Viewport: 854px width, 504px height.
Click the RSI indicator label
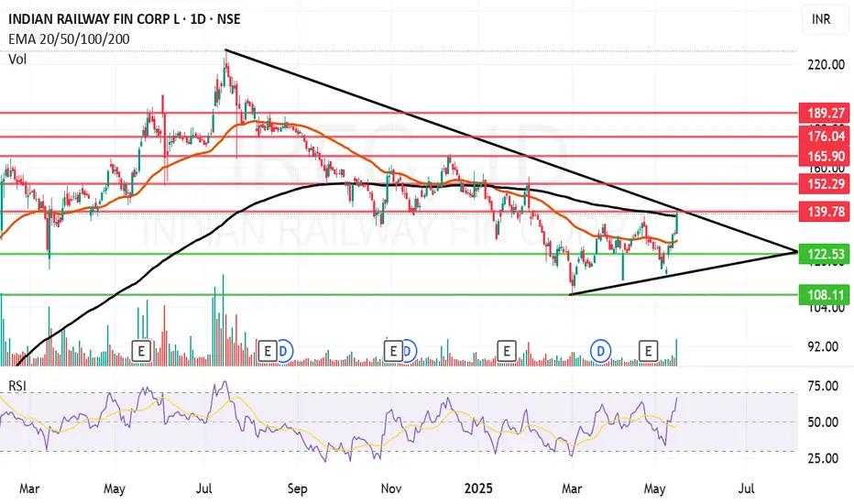coord(17,386)
